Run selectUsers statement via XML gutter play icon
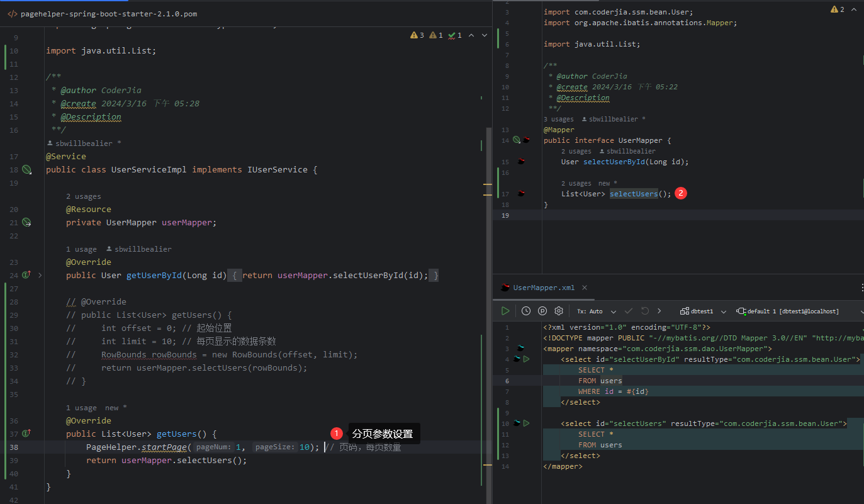 (527, 423)
